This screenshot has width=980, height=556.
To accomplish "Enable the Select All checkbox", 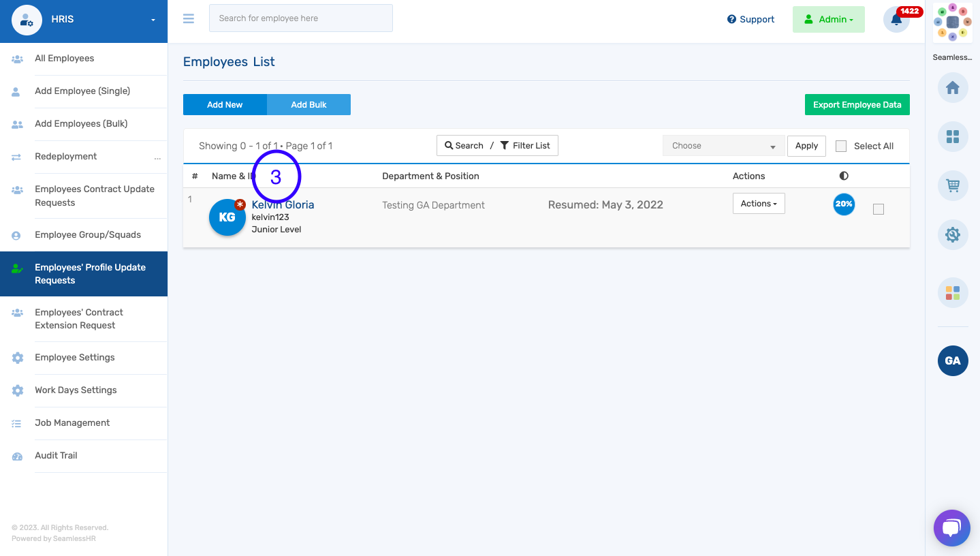I will point(840,146).
